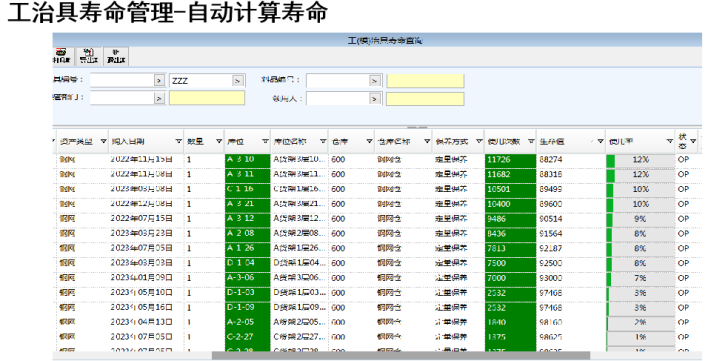
Task: Click inside the ZZZ input field
Action: pyautogui.click(x=201, y=81)
